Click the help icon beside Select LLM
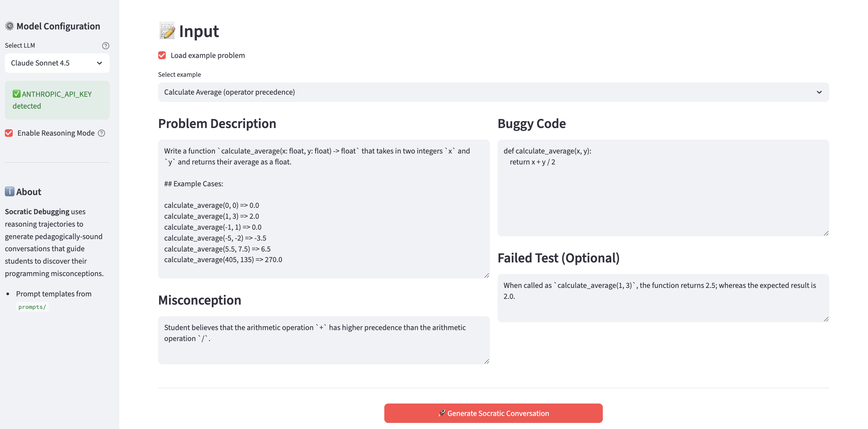 (x=105, y=46)
